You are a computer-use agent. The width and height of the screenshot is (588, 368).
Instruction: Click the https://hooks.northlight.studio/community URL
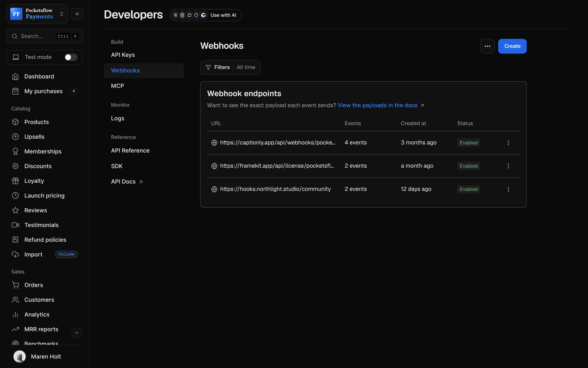tap(275, 189)
